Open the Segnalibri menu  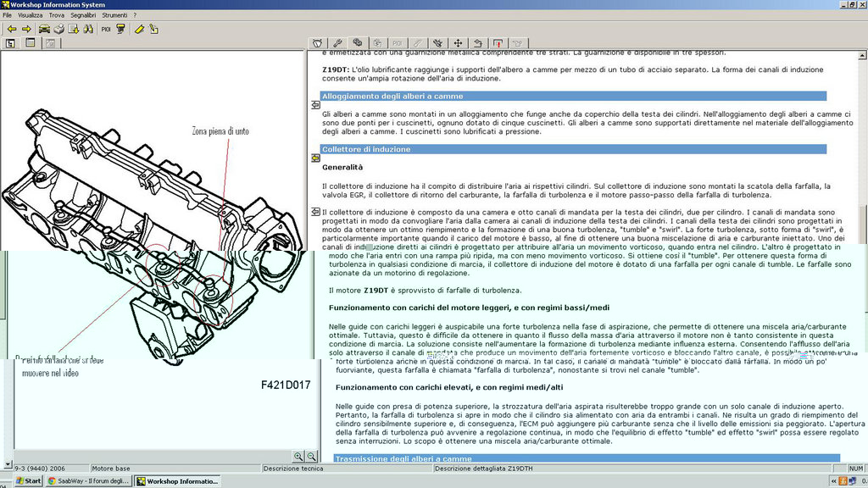tap(83, 15)
